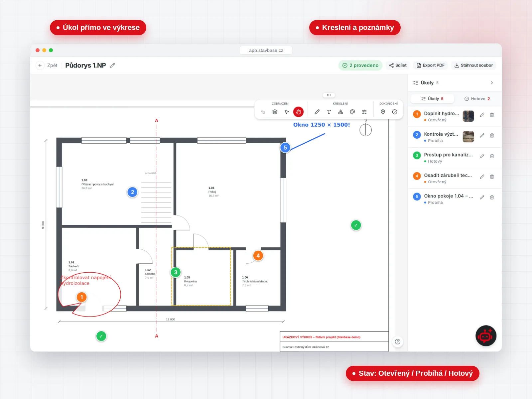Click Stáhnout soubor

[x=473, y=66]
